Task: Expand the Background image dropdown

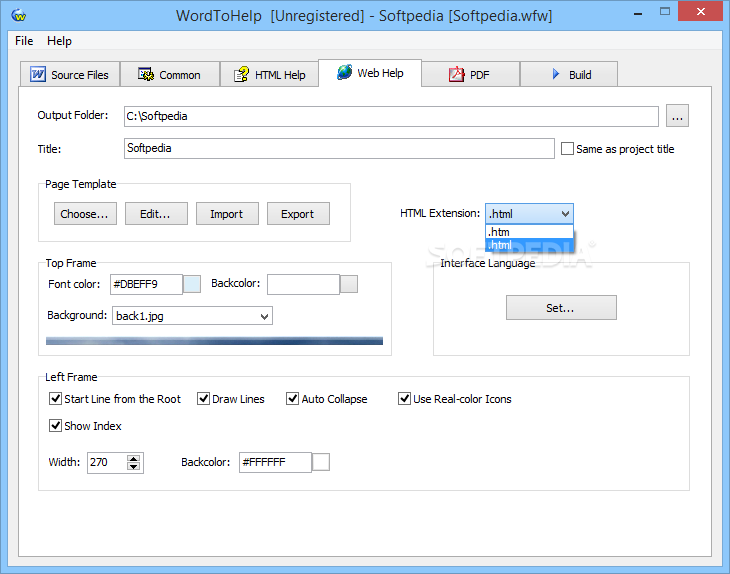Action: [x=264, y=316]
